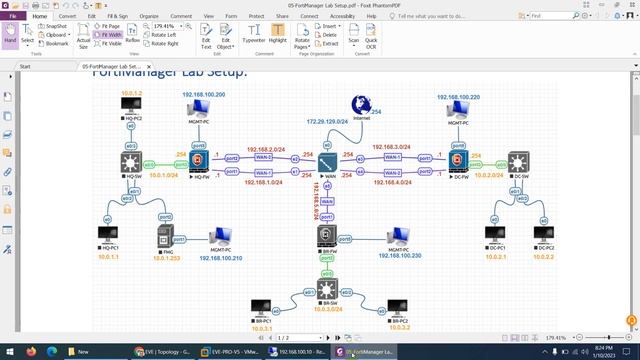Open Windows Start menu
The width and height of the screenshot is (640, 360).
(x=10, y=351)
